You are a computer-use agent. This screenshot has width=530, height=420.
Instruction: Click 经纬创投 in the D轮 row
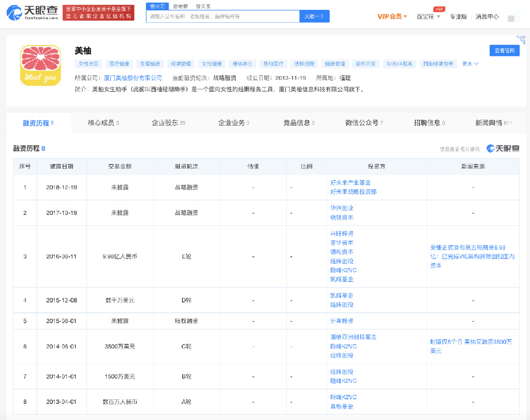pos(342,305)
